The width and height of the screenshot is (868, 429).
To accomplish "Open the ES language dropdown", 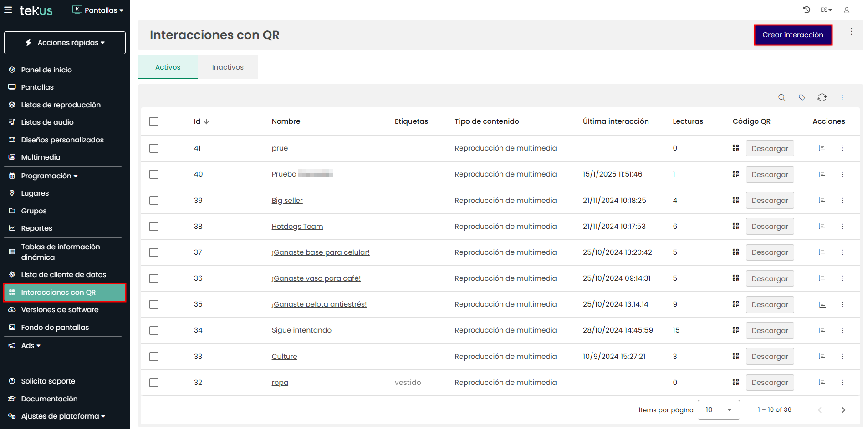I will pos(826,10).
